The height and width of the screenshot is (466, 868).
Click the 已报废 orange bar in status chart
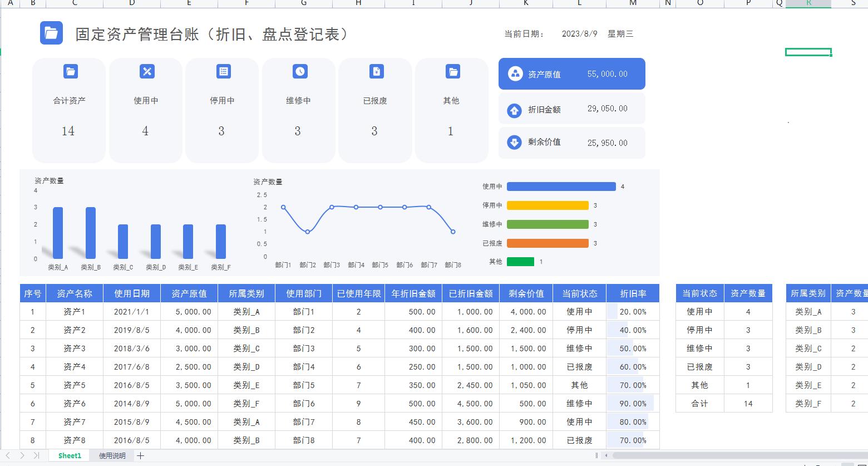click(548, 243)
